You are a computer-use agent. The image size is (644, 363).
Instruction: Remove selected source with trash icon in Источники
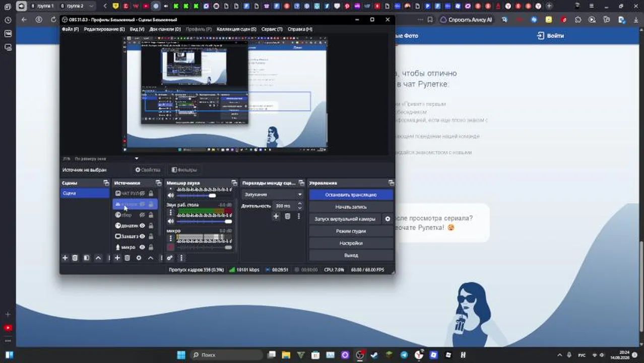click(x=127, y=258)
